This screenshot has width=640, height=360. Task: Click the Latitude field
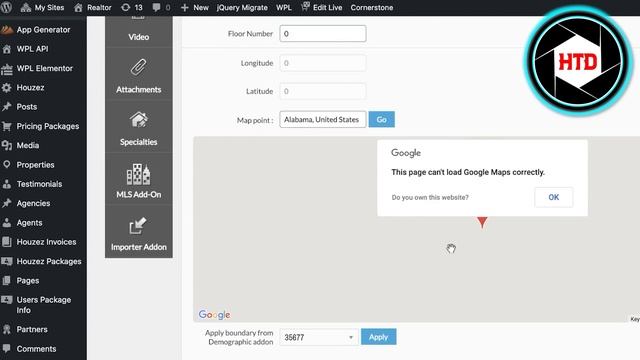point(323,91)
